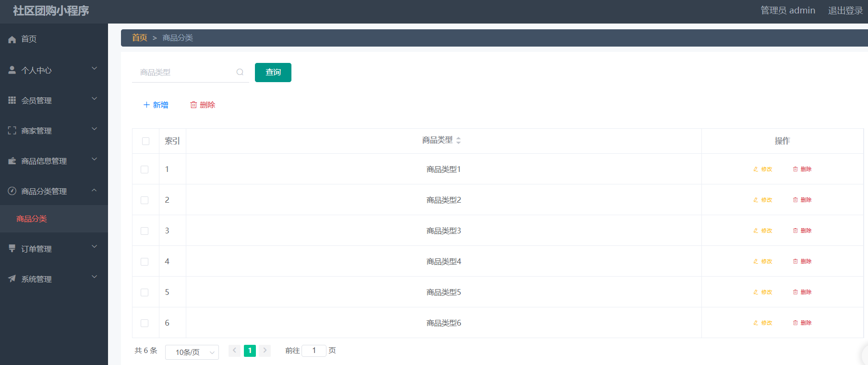This screenshot has width=868, height=365.
Task: Click the wallet icon beside 商品信息管理
Action: 12,160
